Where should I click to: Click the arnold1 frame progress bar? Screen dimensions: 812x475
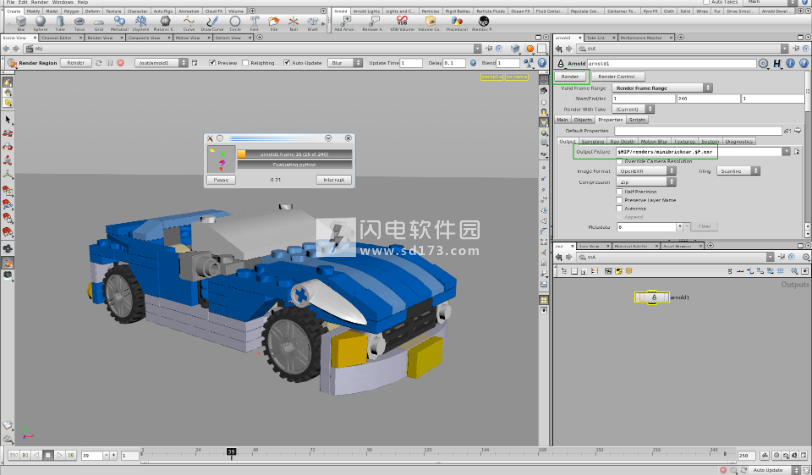pyautogui.click(x=295, y=154)
